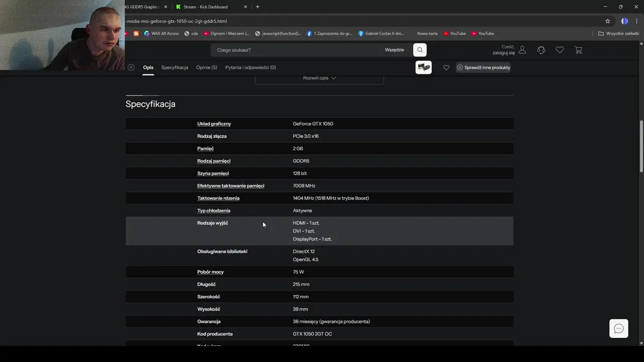Open the Chrome three-dot menu
The width and height of the screenshot is (644, 362).
pyautogui.click(x=636, y=21)
